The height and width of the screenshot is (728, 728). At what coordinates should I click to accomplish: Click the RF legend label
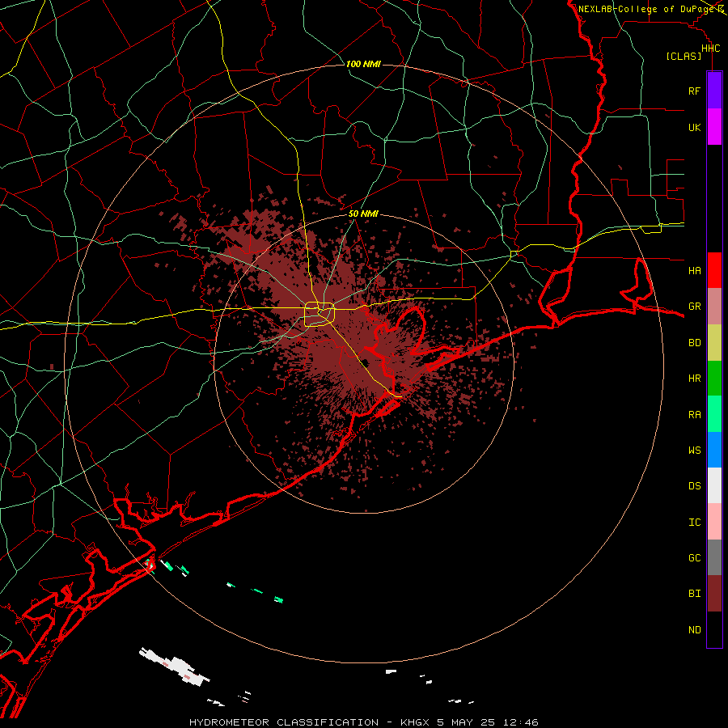click(x=694, y=91)
